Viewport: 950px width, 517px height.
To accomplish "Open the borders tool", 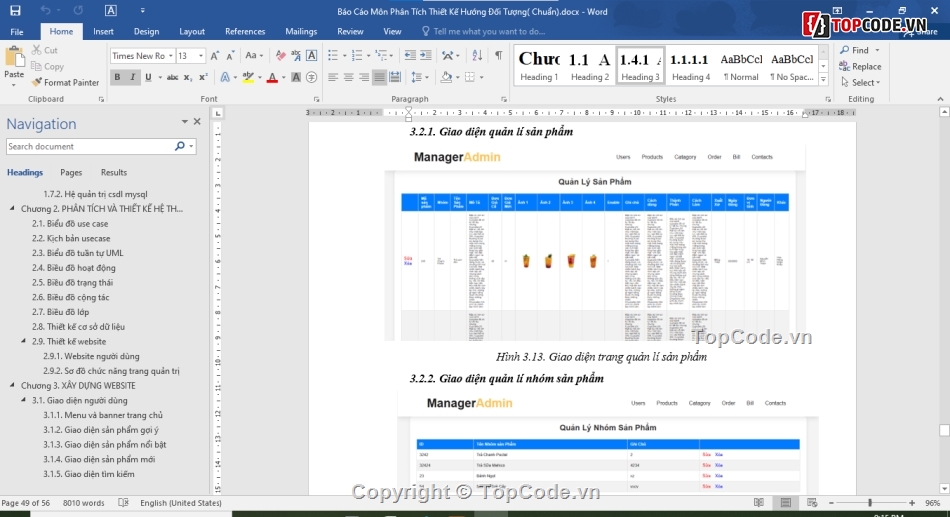I will pos(470,78).
